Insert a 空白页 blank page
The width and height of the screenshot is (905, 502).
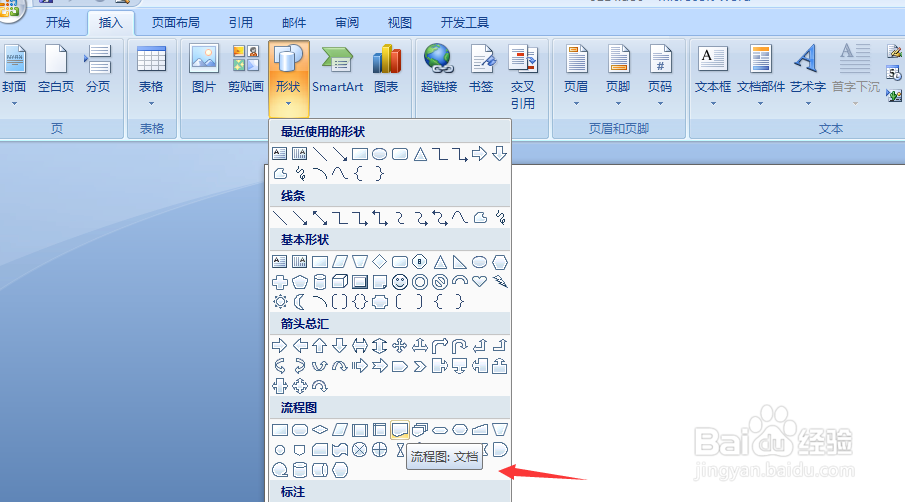coord(56,69)
